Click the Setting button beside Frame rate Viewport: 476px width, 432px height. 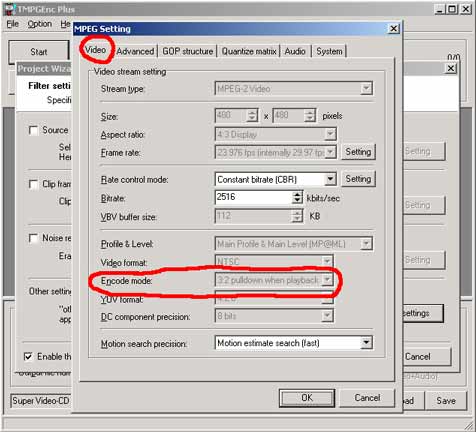pyautogui.click(x=358, y=152)
